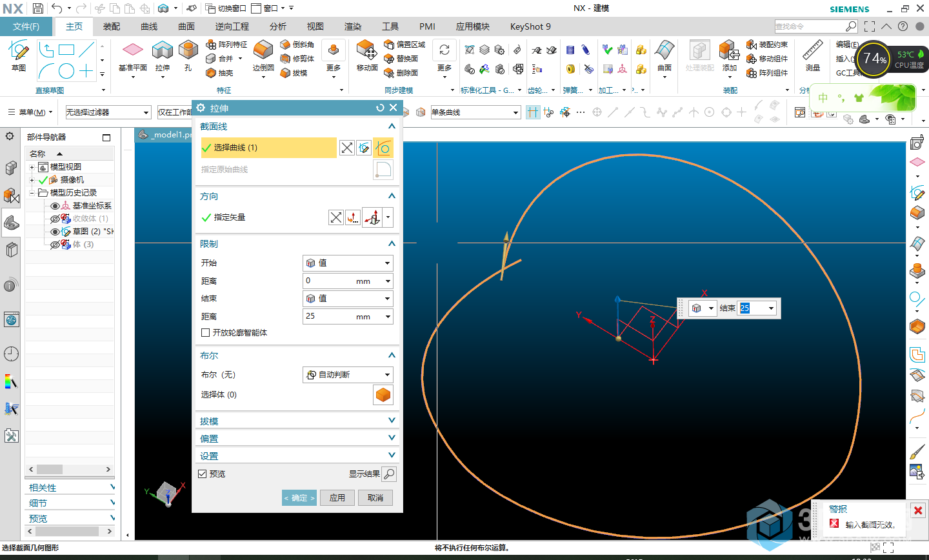Click the part navigator horizontal scrollbar

tap(70, 469)
